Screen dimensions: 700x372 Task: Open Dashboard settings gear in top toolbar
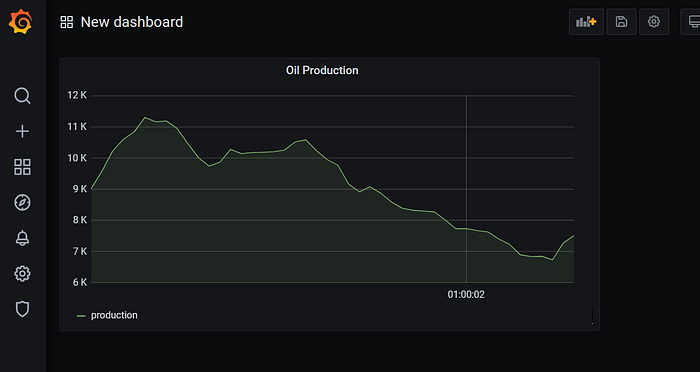click(654, 21)
